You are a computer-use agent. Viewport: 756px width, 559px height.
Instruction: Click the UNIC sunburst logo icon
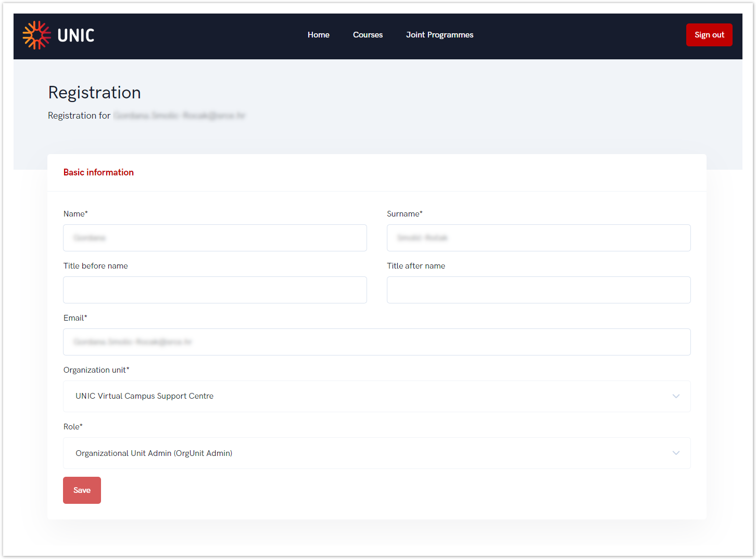coord(36,35)
